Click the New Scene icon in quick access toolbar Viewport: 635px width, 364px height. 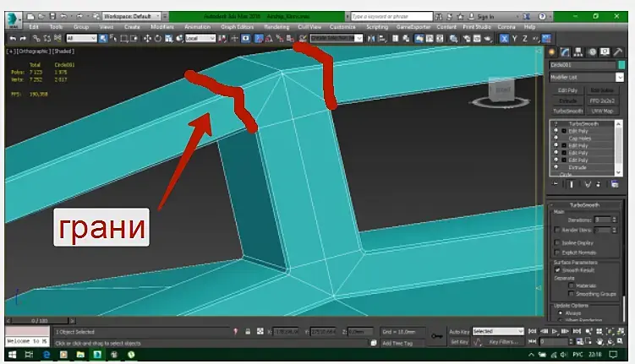[30, 17]
